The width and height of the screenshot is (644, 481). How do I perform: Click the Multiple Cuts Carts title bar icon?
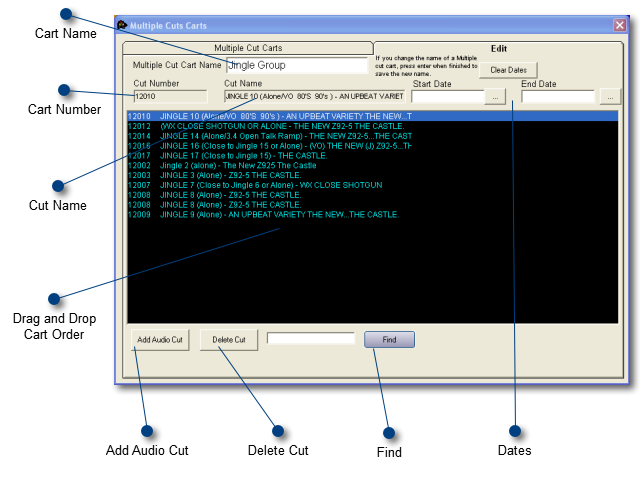pos(122,25)
